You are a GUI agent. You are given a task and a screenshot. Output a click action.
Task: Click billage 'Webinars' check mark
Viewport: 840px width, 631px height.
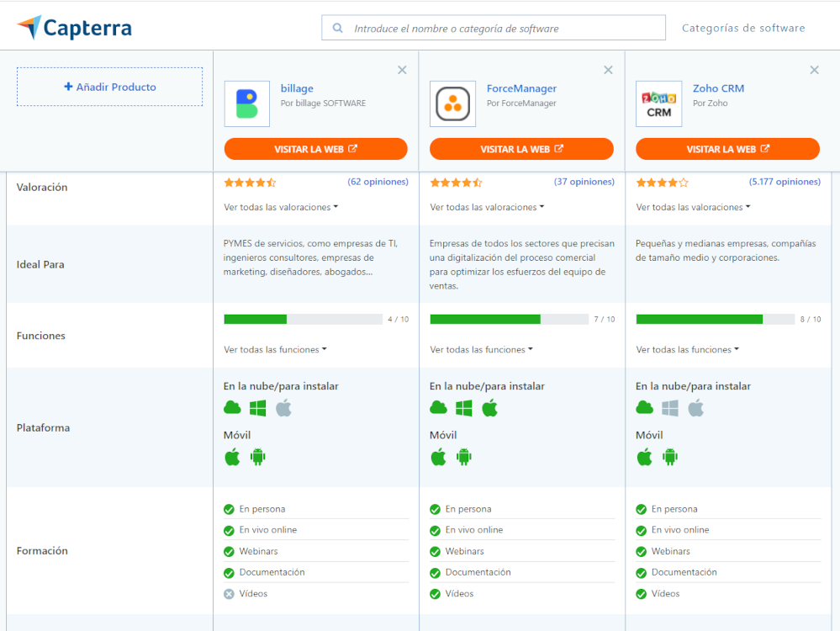[x=230, y=552]
